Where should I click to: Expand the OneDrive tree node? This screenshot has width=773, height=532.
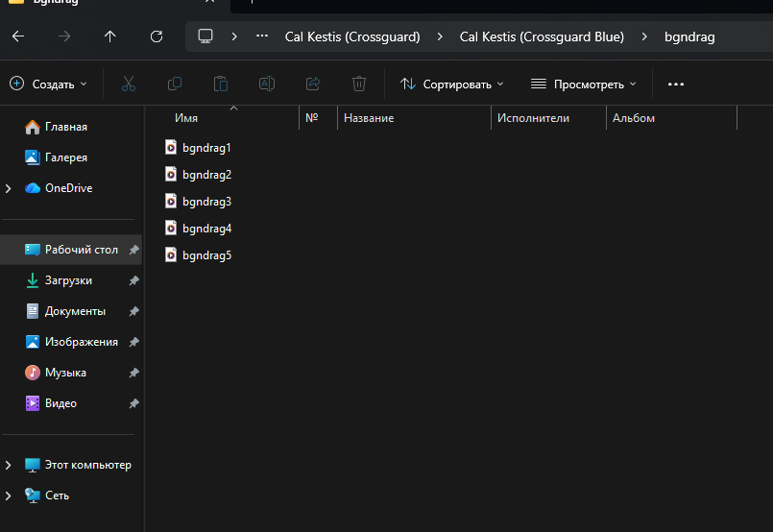(x=9, y=188)
